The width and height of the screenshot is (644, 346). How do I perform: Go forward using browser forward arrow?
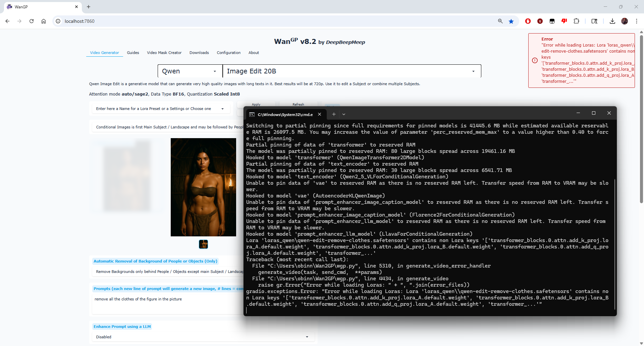(19, 21)
